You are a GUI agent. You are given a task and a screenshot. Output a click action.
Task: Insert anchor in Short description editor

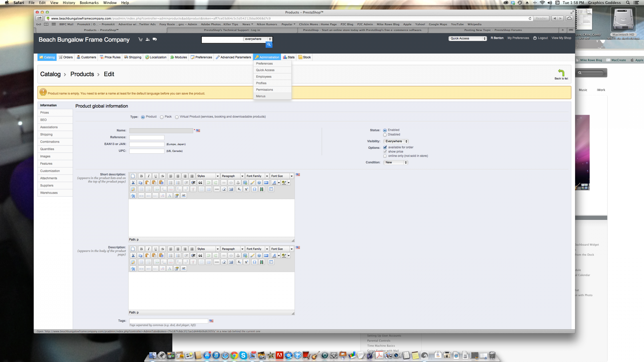click(x=238, y=183)
